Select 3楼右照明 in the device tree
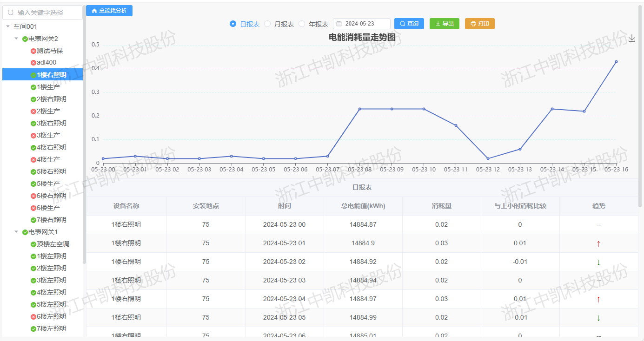Viewport: 644px width, 341px height. pyautogui.click(x=51, y=124)
